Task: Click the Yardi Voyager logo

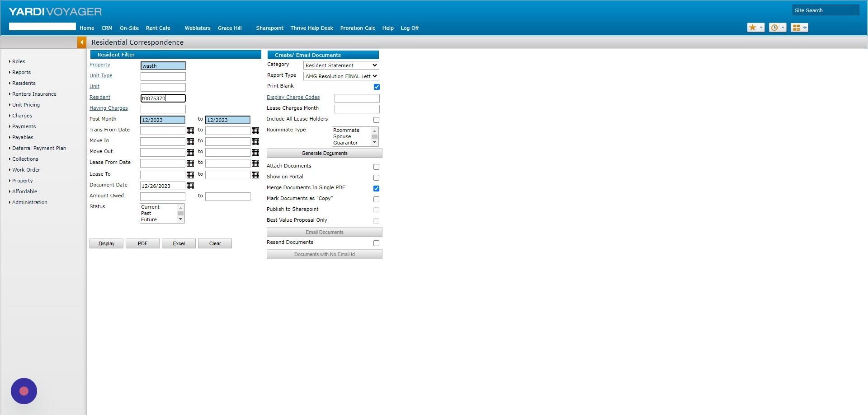Action: (x=55, y=11)
